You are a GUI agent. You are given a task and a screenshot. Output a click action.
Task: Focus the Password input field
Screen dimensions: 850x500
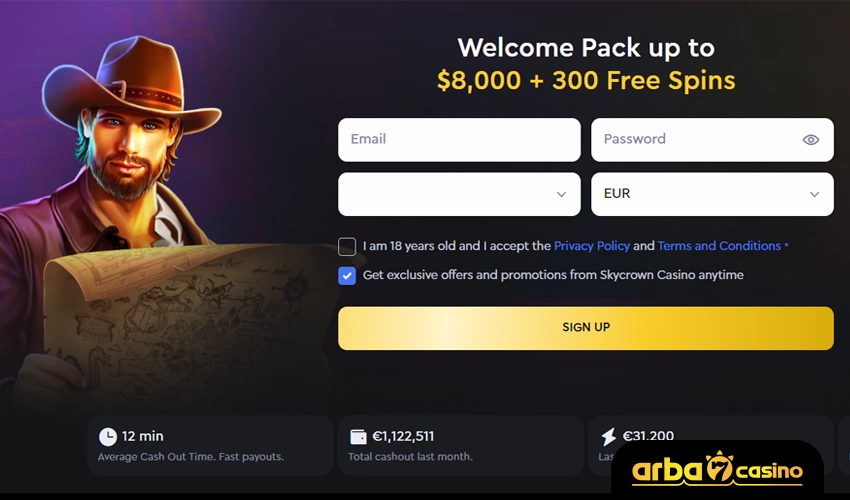pyautogui.click(x=712, y=140)
